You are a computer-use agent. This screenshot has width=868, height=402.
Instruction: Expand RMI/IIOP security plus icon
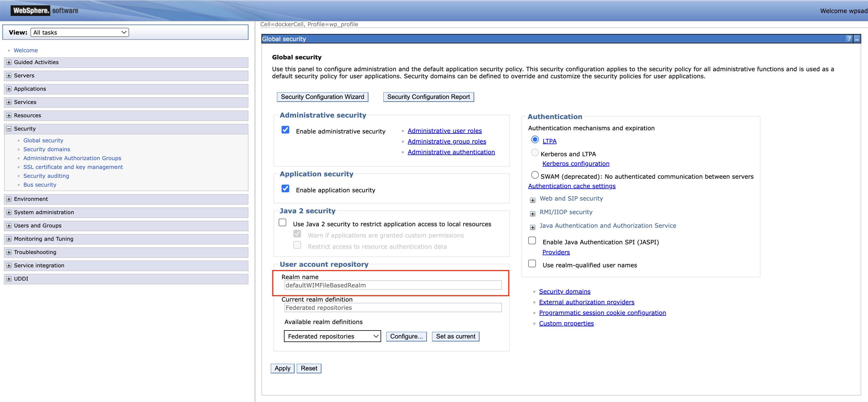pos(532,214)
